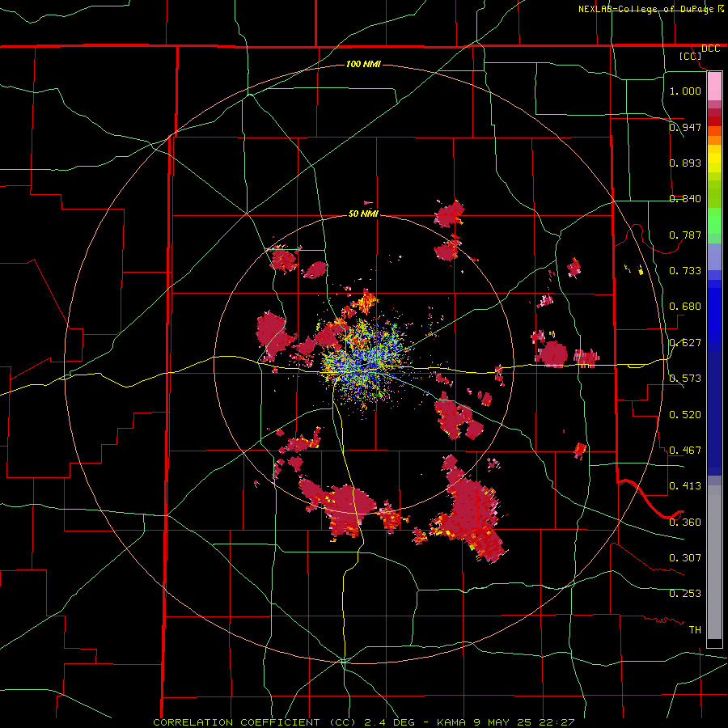Click the 0.467 legend value
This screenshot has height=728, width=728.
pyautogui.click(x=685, y=450)
